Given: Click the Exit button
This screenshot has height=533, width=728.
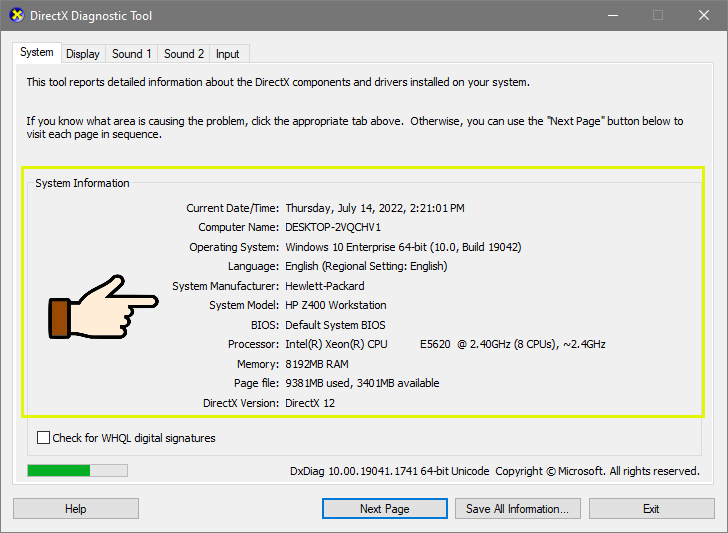Looking at the screenshot, I should 651,509.
